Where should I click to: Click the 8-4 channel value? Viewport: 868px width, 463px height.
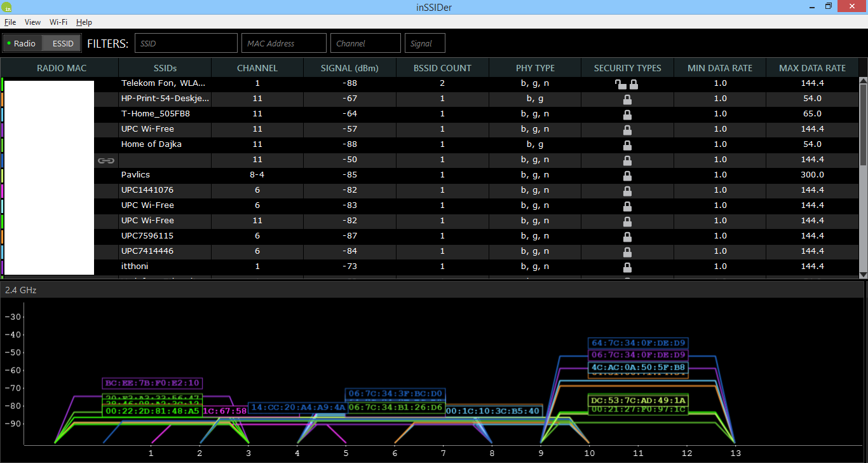point(257,175)
